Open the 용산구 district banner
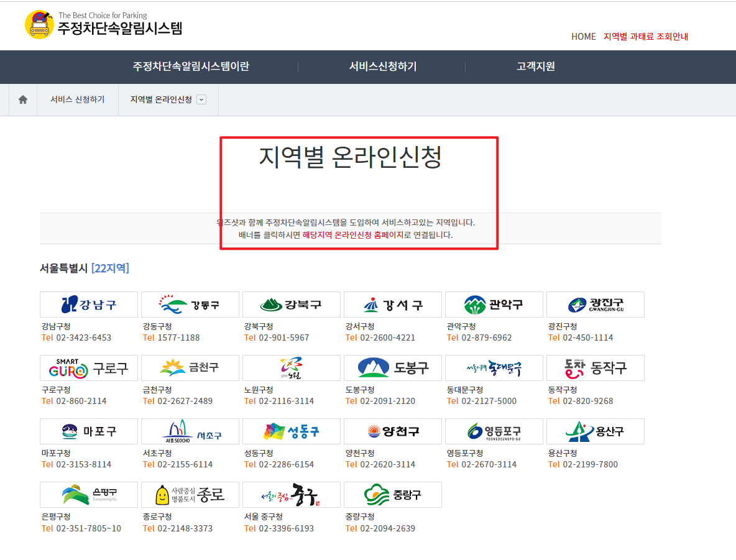The image size is (736, 560). (x=596, y=431)
